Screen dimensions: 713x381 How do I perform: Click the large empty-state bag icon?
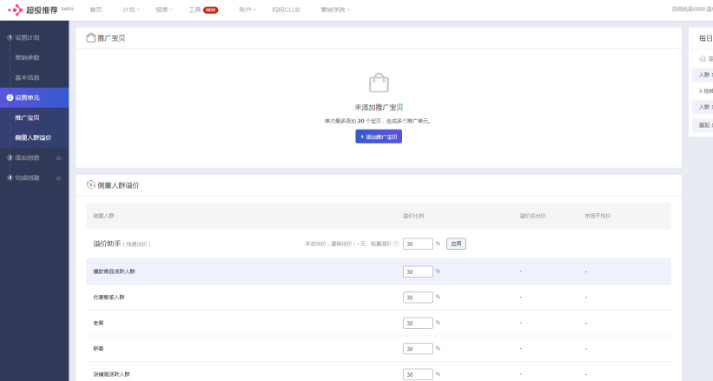(x=379, y=83)
